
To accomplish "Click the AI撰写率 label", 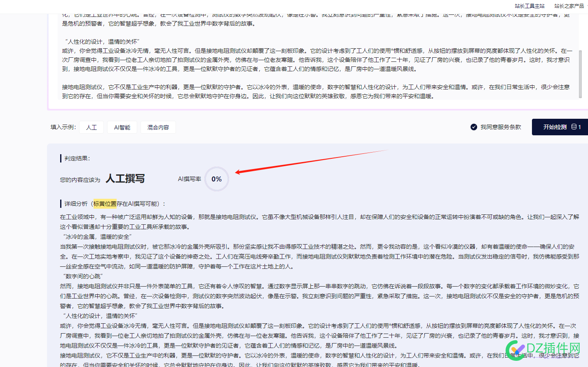I will pyautogui.click(x=190, y=179).
